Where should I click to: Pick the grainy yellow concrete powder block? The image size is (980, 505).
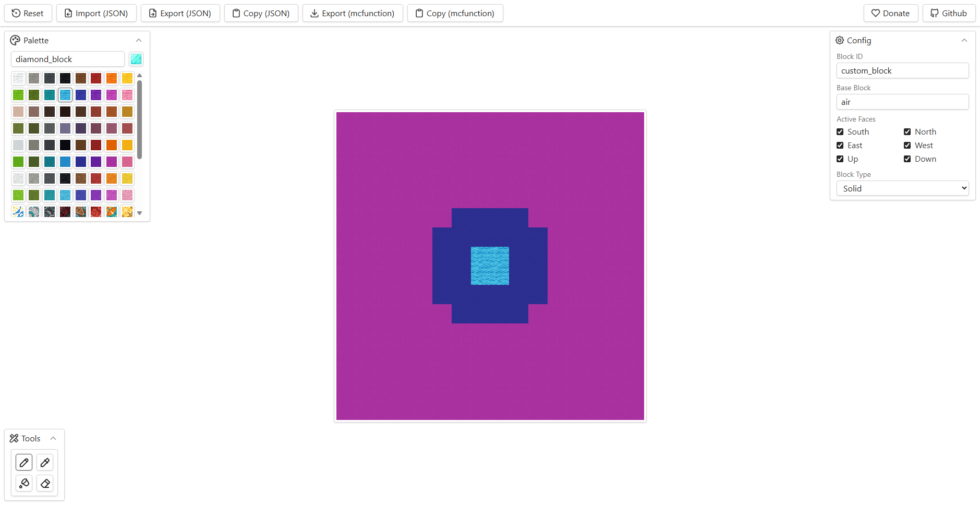click(127, 178)
